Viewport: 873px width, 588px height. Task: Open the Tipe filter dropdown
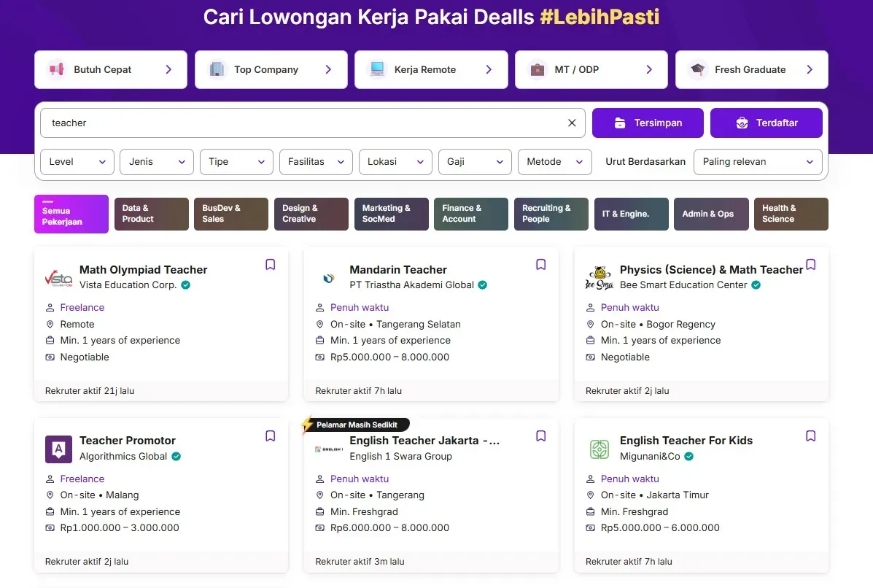pos(236,162)
